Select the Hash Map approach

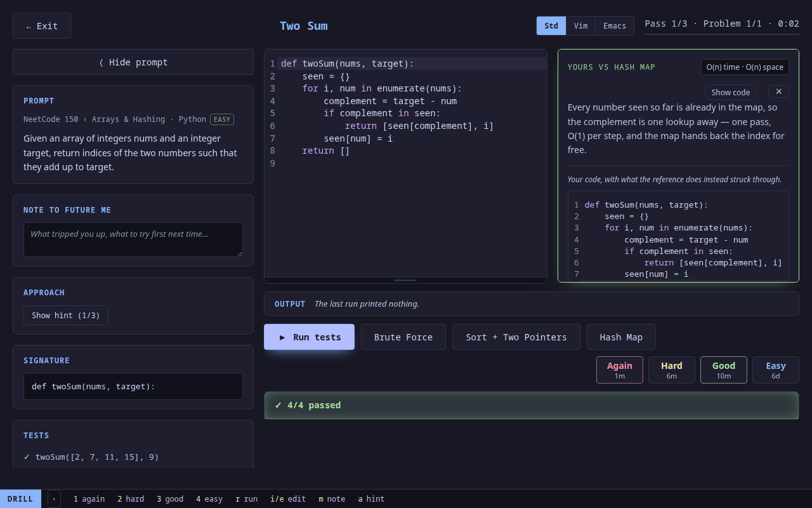tap(621, 337)
